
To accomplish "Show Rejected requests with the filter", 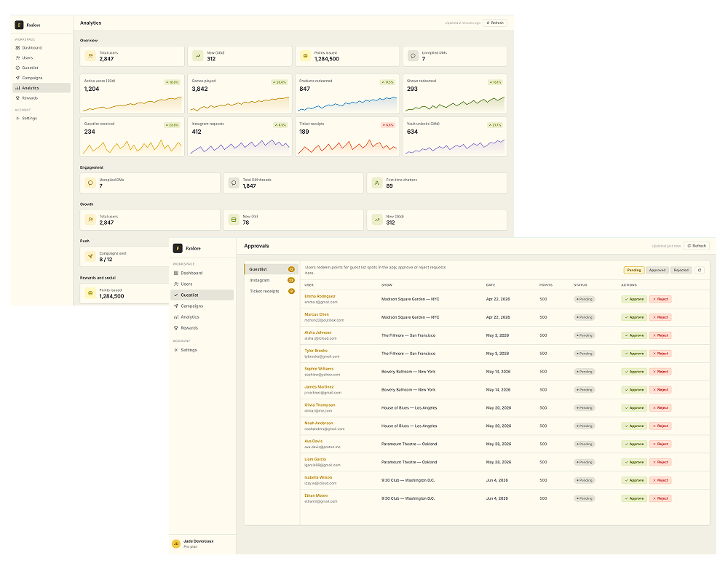I will click(x=681, y=270).
